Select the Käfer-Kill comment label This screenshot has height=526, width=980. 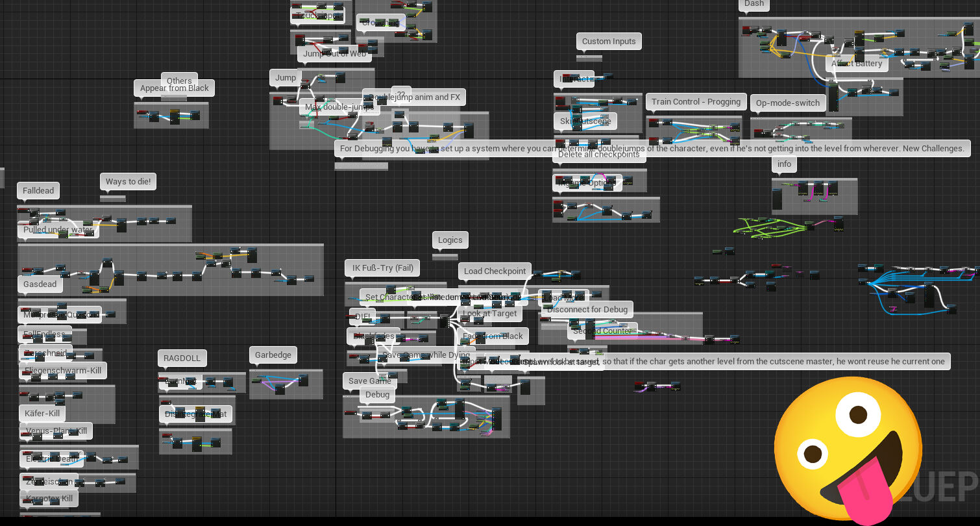(42, 414)
